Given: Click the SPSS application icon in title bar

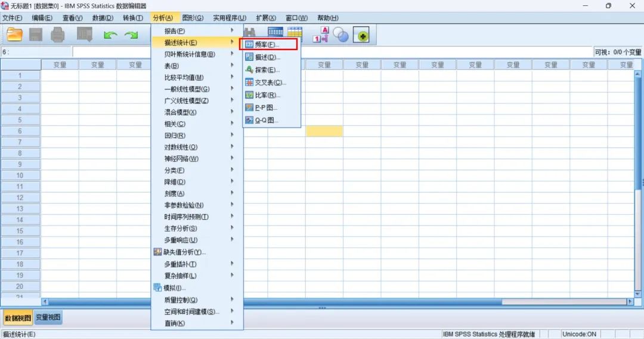Looking at the screenshot, I should pyautogui.click(x=5, y=6).
